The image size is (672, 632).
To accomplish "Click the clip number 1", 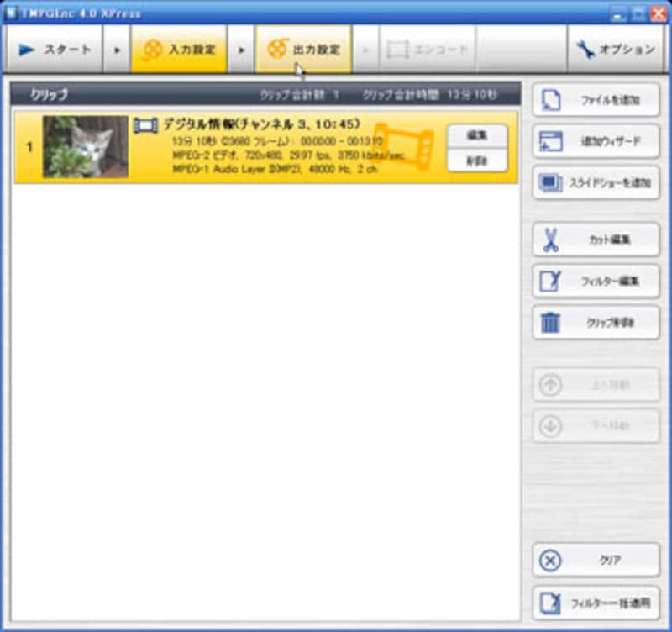I will point(29,147).
